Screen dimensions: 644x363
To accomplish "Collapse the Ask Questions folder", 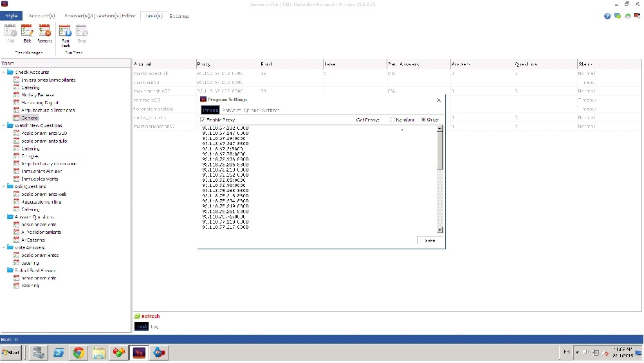I will pos(4,186).
